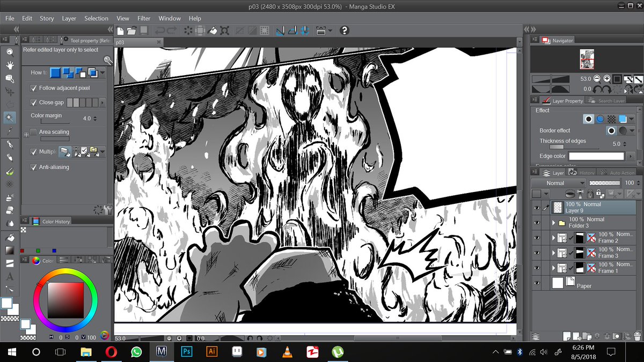
Task: Open Manga Studio from the taskbar
Action: click(162, 352)
